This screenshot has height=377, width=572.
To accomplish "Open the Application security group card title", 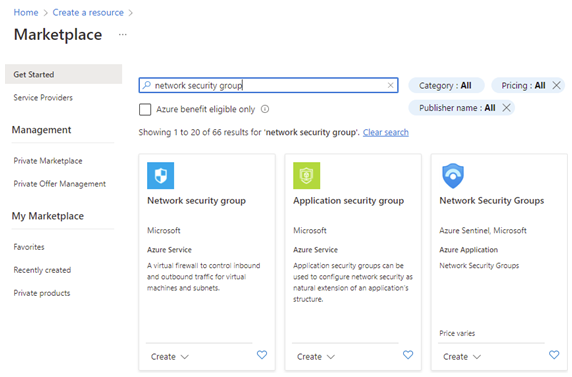I will pos(348,200).
